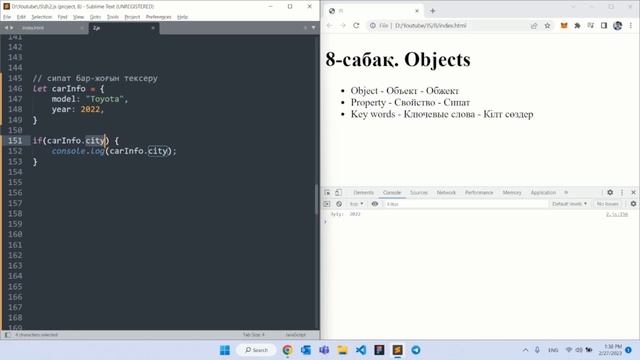Image resolution: width=640 pixels, height=360 pixels.
Task: Open the Default levels dropdown
Action: pyautogui.click(x=569, y=204)
